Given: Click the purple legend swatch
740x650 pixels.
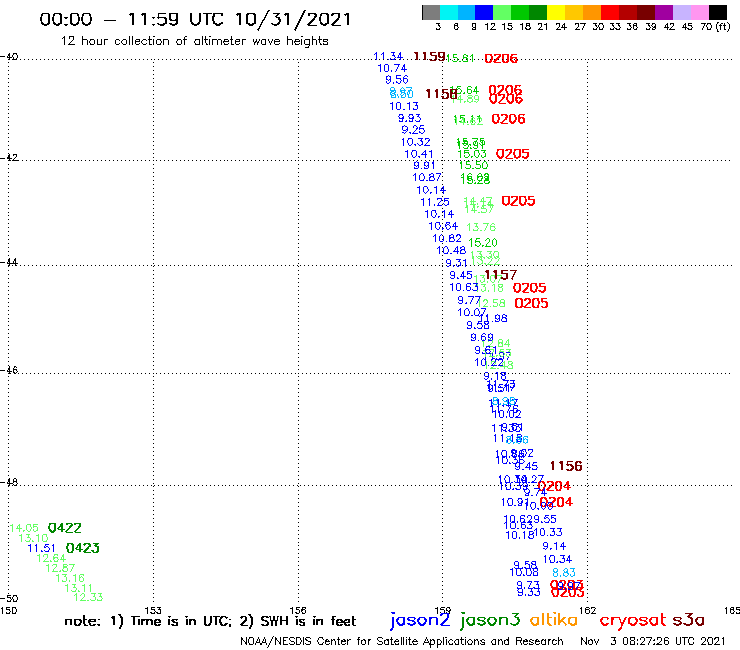Looking at the screenshot, I should [664, 13].
